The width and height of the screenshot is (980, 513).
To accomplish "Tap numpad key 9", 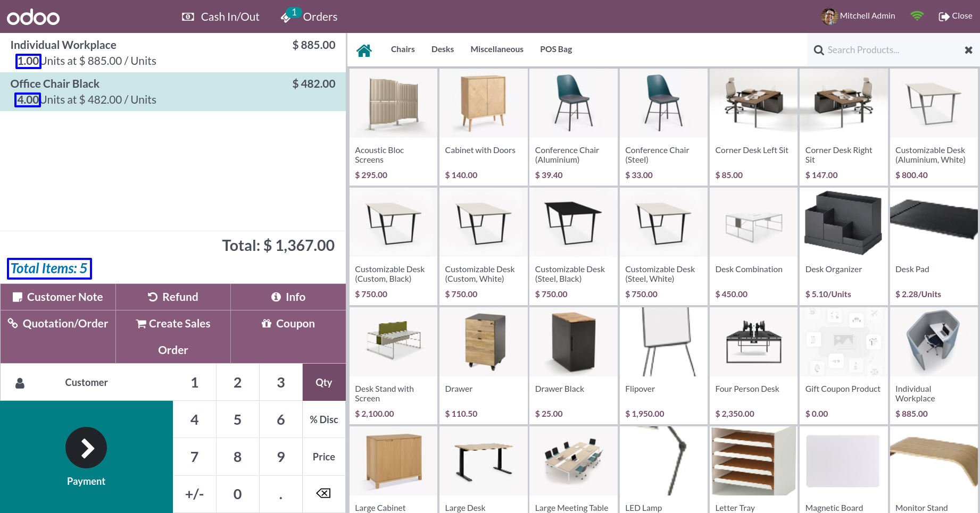I will click(x=281, y=457).
